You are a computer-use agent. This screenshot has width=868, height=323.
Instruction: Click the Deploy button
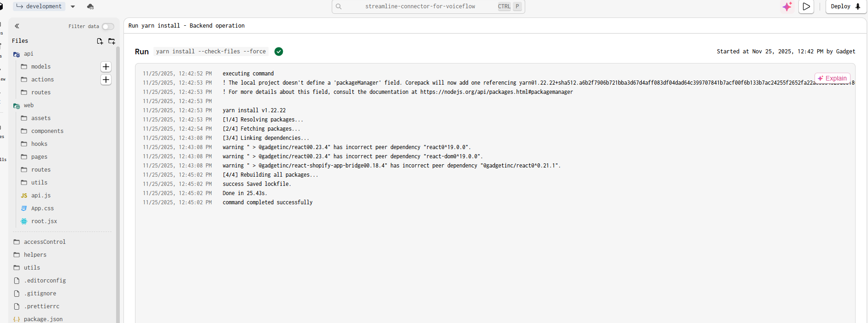[846, 6]
